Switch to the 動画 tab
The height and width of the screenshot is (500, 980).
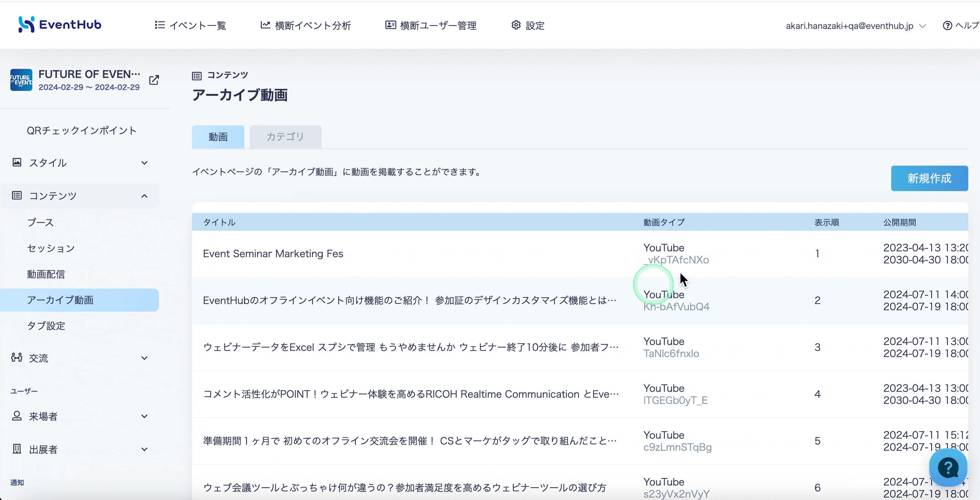(218, 137)
